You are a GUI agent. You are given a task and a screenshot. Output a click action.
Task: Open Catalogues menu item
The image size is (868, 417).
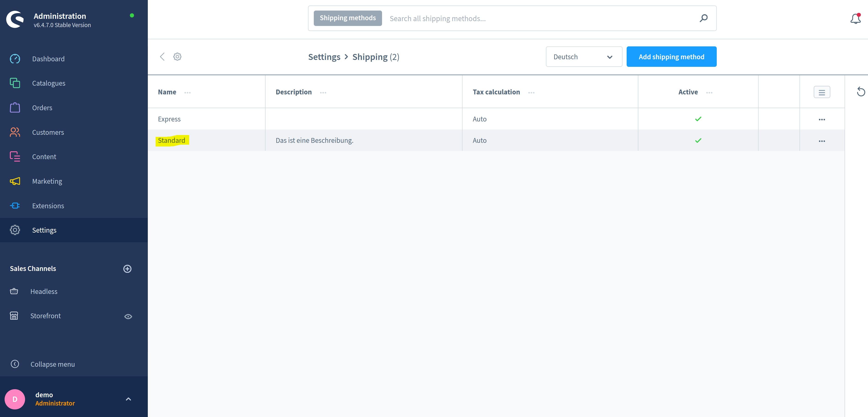49,83
